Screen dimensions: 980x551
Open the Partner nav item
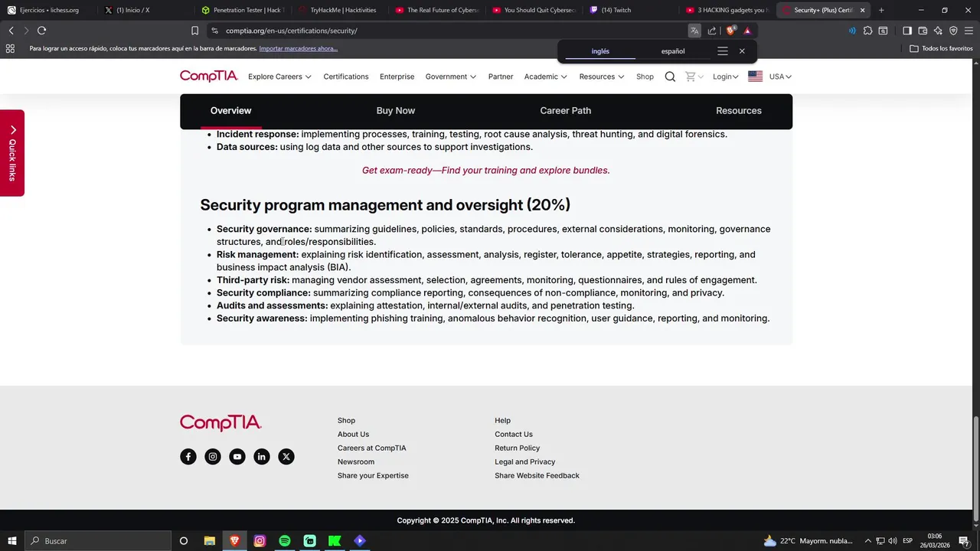(x=501, y=77)
